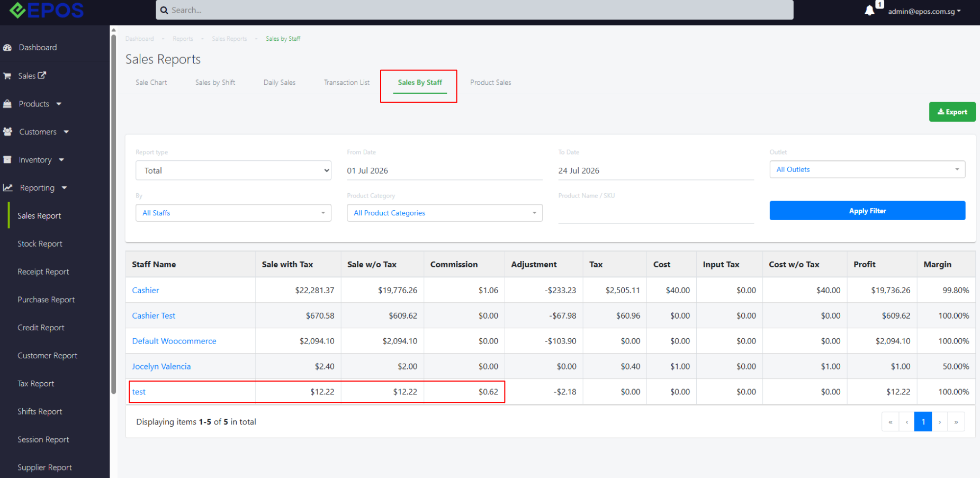This screenshot has height=478, width=980.
Task: Select page 1 in pagination
Action: 923,422
